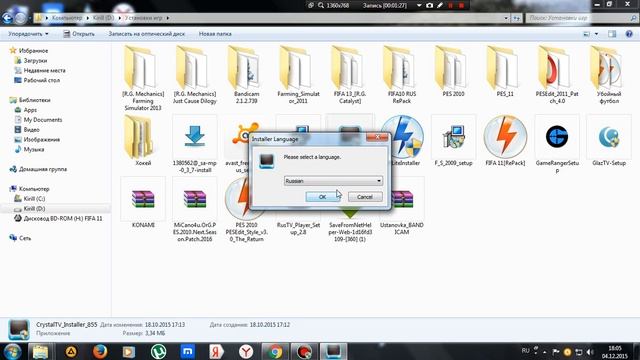
Task: Select the Убойный футбол folder
Action: pyautogui.click(x=609, y=75)
